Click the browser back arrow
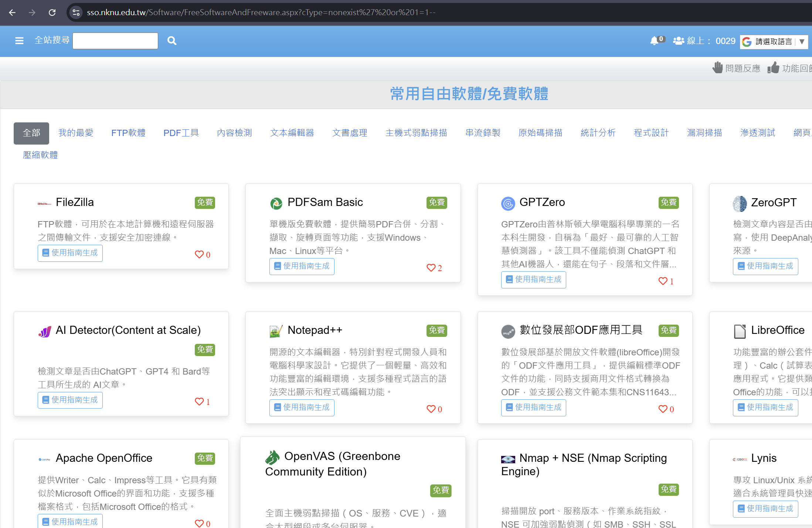The width and height of the screenshot is (812, 528). coord(12,13)
